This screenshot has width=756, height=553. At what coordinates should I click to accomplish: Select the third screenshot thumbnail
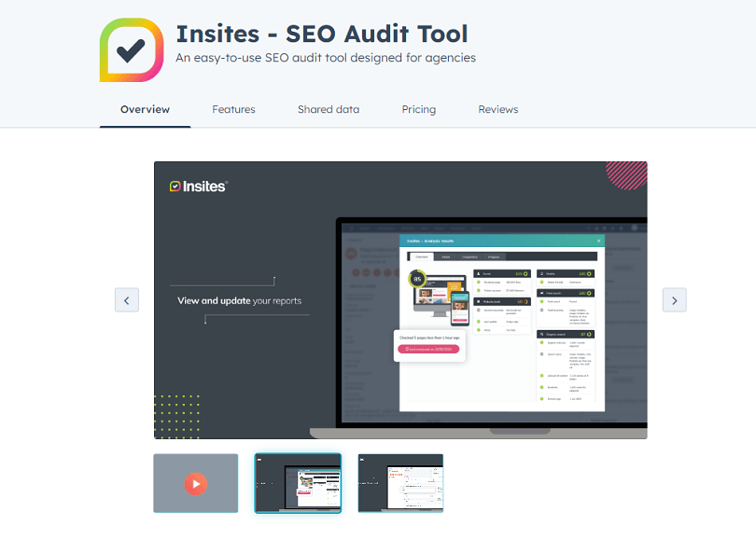400,483
